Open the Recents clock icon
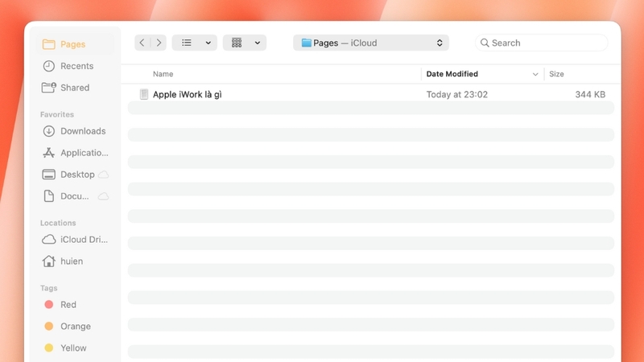Screen dimensions: 644x362 (49, 66)
